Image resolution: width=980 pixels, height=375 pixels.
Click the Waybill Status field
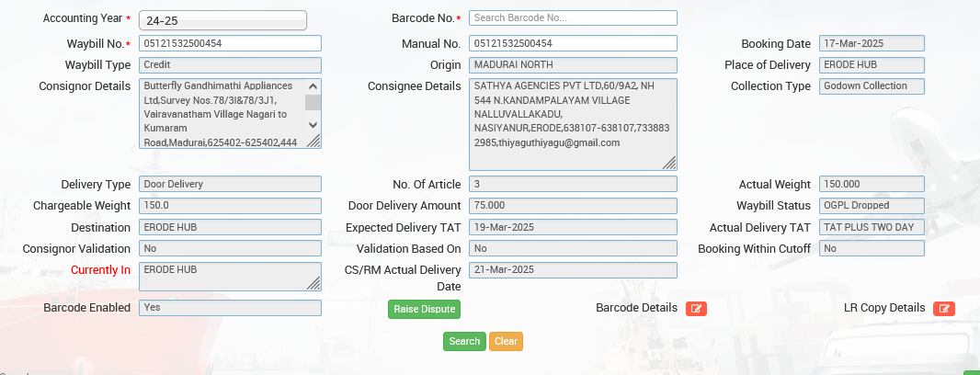click(x=872, y=206)
